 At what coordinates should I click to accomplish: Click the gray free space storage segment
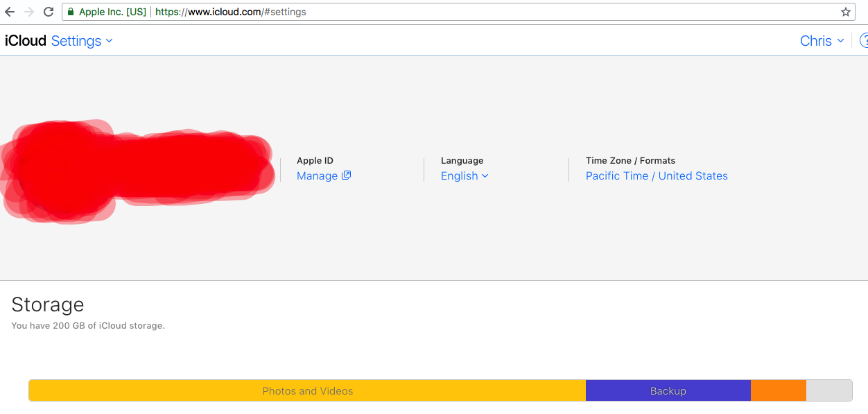829,390
